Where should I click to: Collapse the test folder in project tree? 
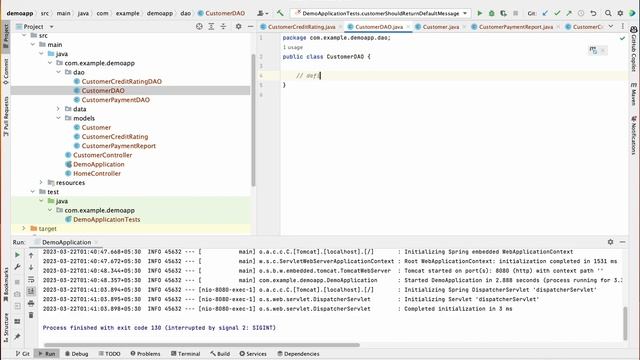(33, 192)
